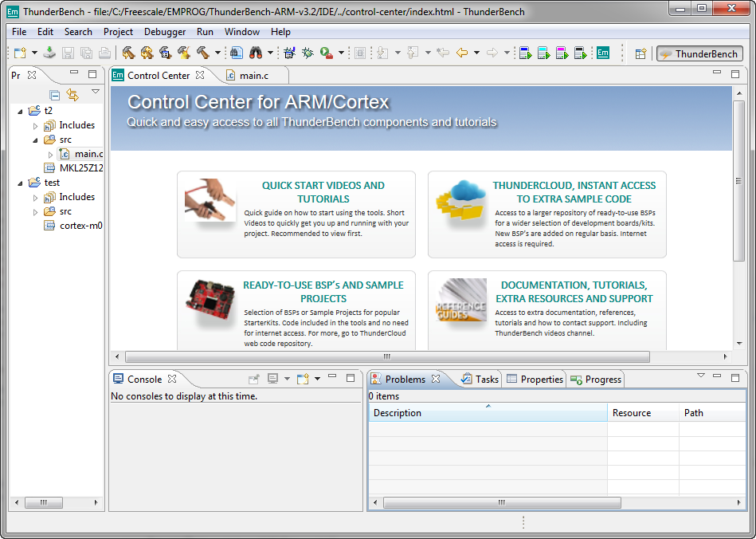Expand the Includes folder under t2
The height and width of the screenshot is (539, 756).
35,126
